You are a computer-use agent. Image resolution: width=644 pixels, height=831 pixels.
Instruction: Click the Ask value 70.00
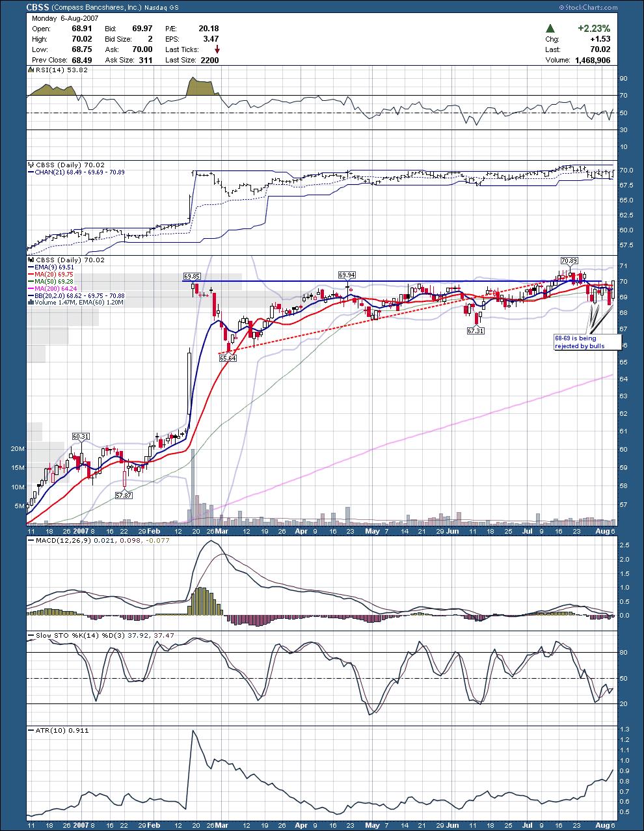pyautogui.click(x=142, y=49)
